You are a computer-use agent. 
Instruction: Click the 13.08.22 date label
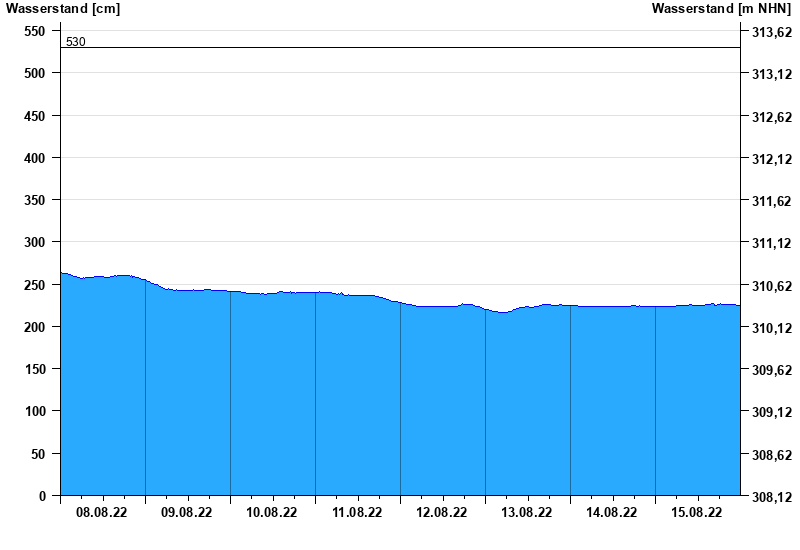(527, 512)
